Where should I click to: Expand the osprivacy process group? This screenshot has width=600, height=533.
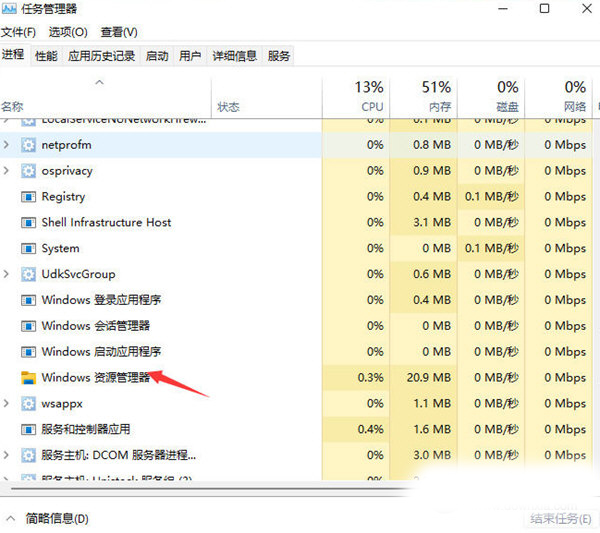(6, 170)
